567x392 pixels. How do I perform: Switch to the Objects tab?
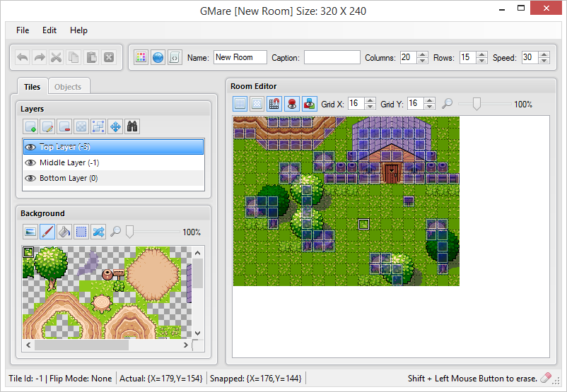(x=68, y=87)
